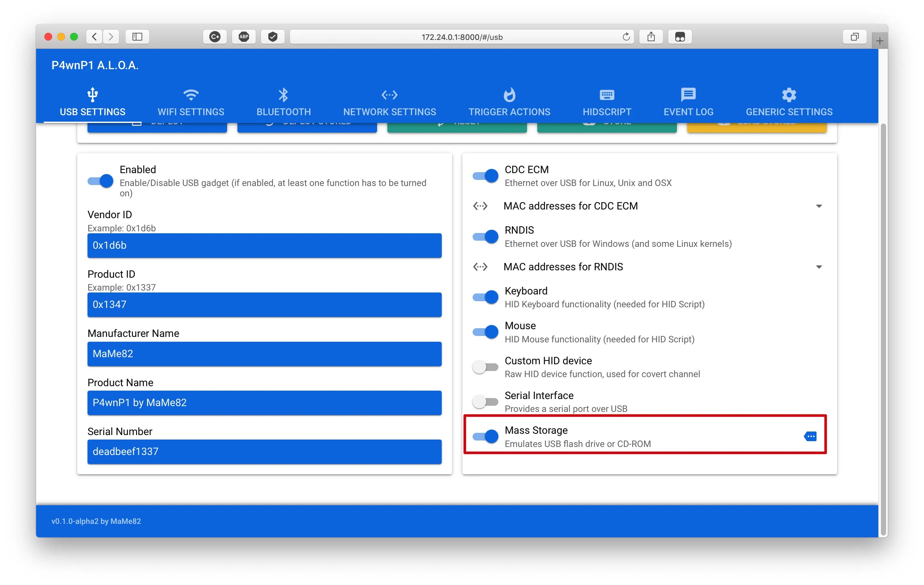The height and width of the screenshot is (585, 924).
Task: Open Trigger Actions flame icon
Action: (x=509, y=95)
